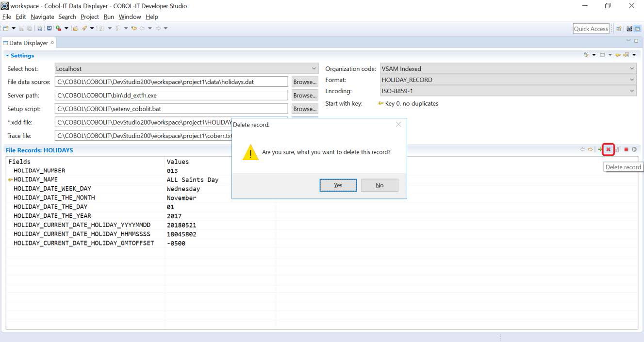The height and width of the screenshot is (342, 644).
Task: Click the red stop square icon
Action: click(626, 149)
